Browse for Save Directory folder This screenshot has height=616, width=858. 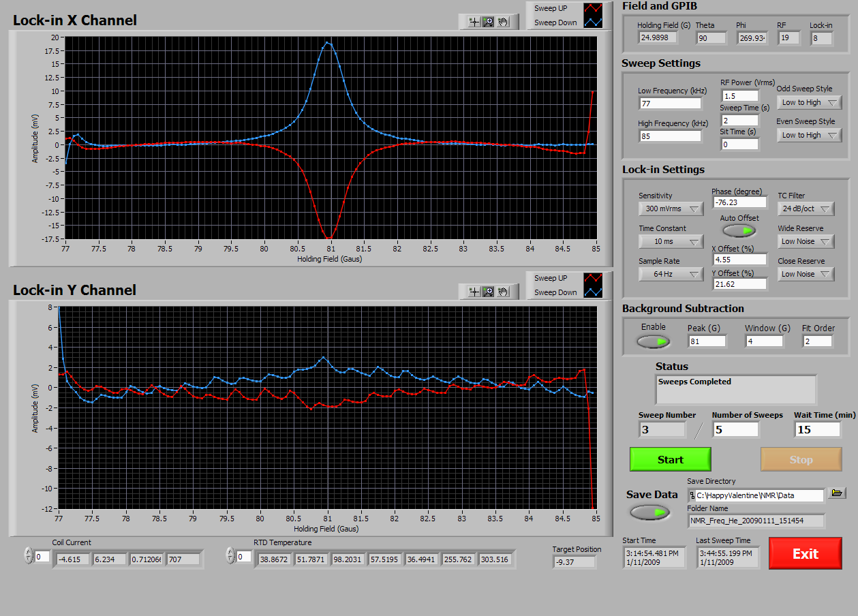(837, 493)
